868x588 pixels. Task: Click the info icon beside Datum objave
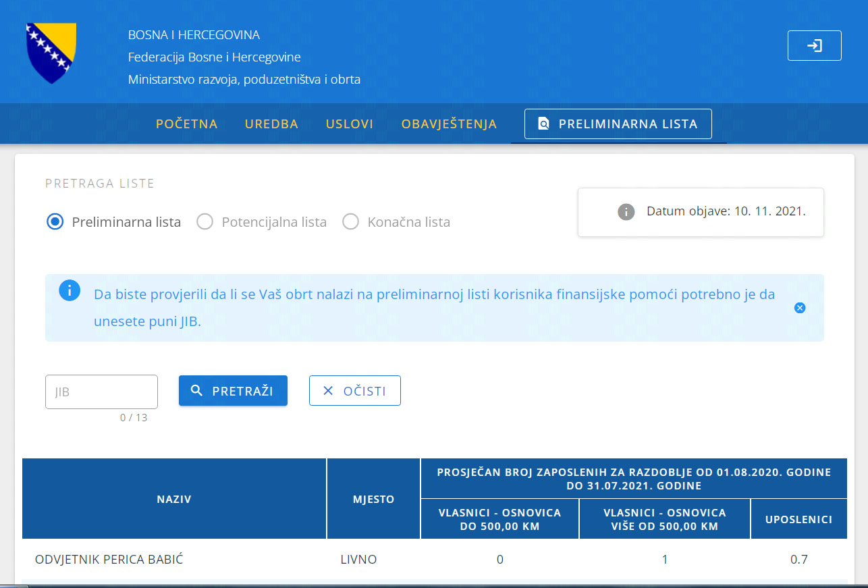click(x=626, y=211)
